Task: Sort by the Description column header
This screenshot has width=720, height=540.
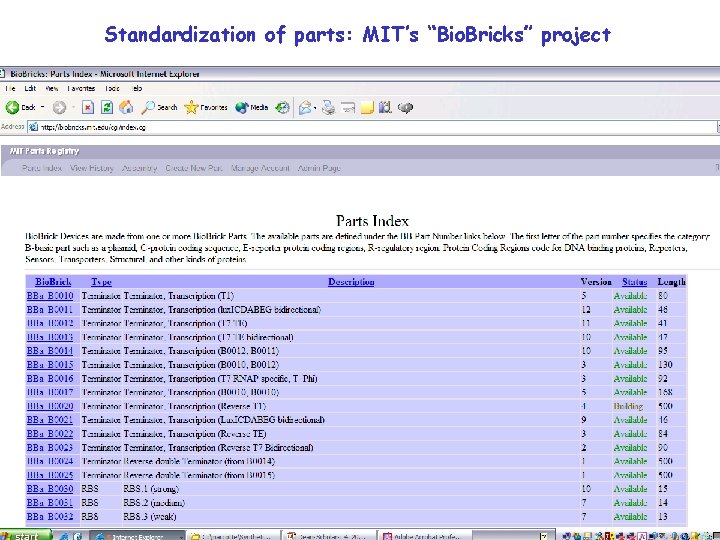Action: (351, 281)
